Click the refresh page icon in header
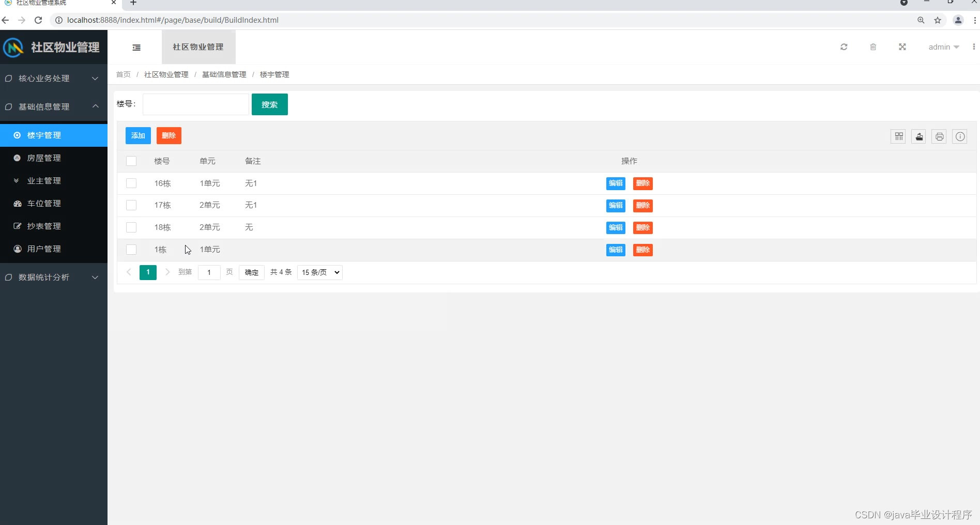This screenshot has height=525, width=980. click(x=844, y=47)
